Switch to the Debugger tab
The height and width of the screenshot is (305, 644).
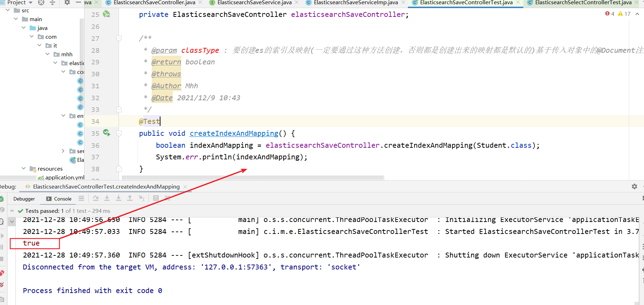pyautogui.click(x=24, y=199)
